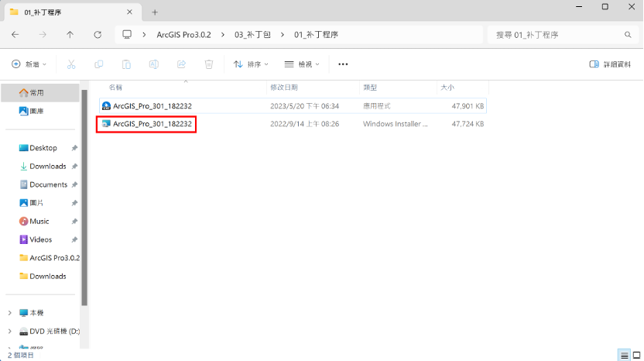This screenshot has width=644, height=361.
Task: Expand the DVD 光碟機 (D:) node
Action: pyautogui.click(x=10, y=331)
